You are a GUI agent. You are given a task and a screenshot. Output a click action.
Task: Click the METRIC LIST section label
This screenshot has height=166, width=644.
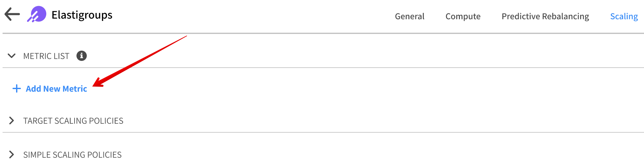coord(46,56)
